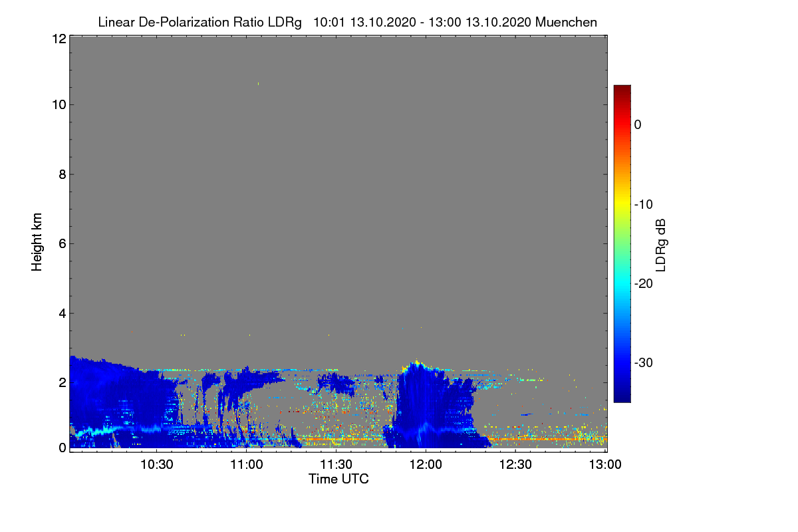Click the station name 'Muenchen' in title
Viewport: 798px width, 532px height.
tap(566, 23)
